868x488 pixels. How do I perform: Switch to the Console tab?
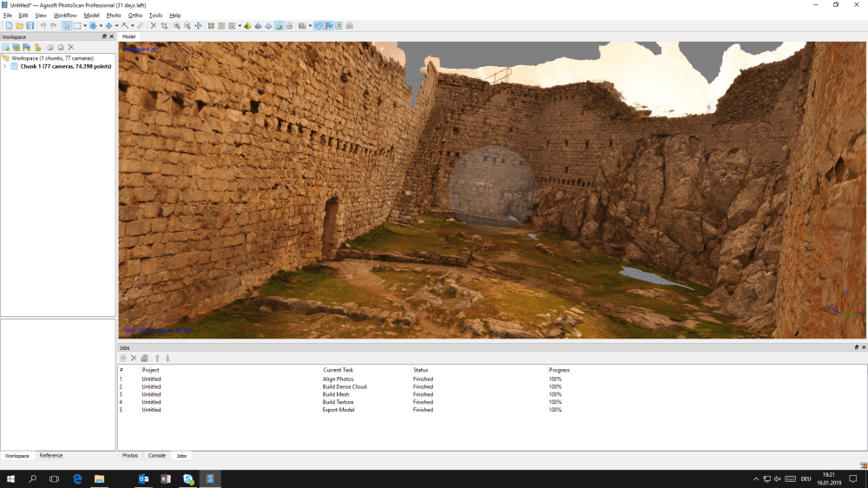click(x=156, y=455)
